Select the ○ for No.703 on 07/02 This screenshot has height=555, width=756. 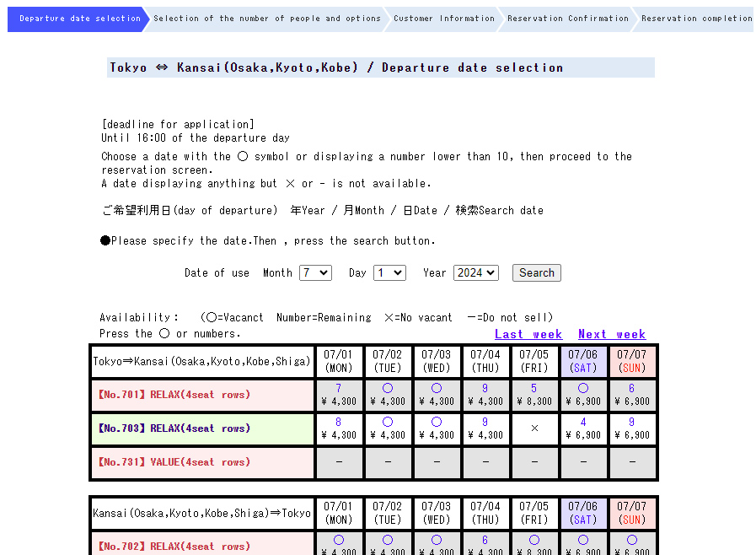pos(388,423)
